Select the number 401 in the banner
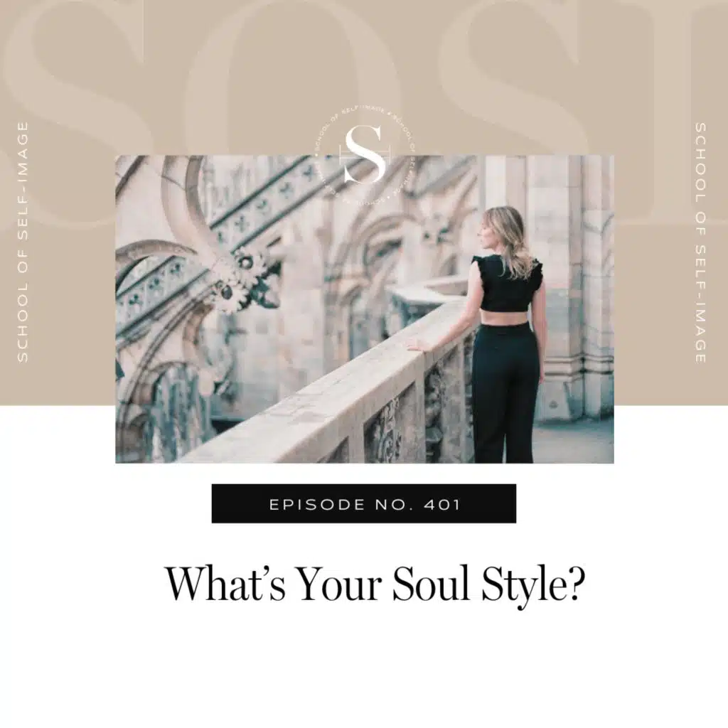The height and width of the screenshot is (728, 728). [x=442, y=505]
